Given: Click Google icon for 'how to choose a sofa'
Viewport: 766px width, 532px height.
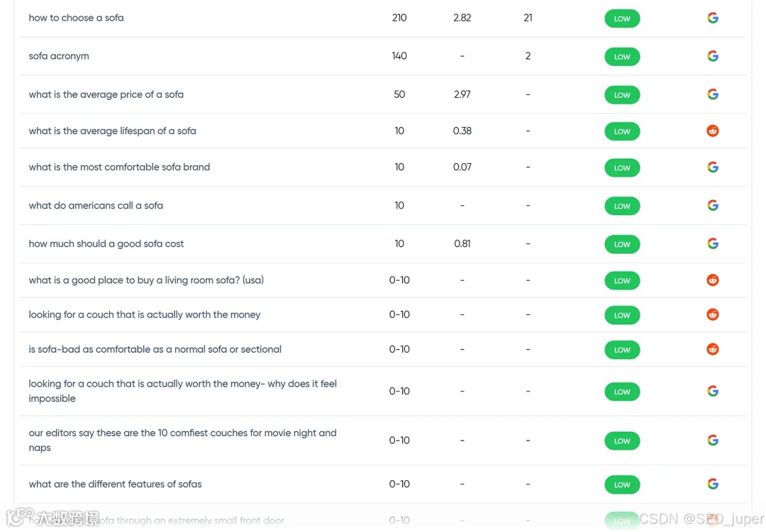Looking at the screenshot, I should click(x=713, y=18).
